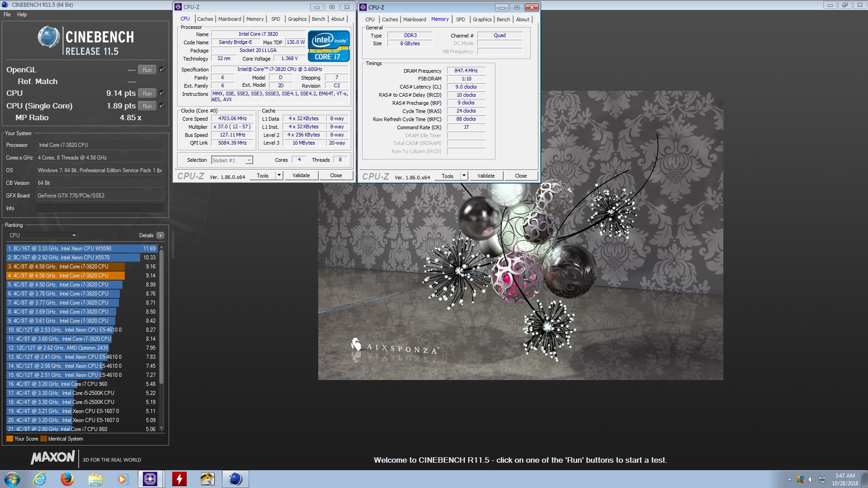Click Tools button in left CPU-Z window
This screenshot has height=488, width=868.
point(263,176)
